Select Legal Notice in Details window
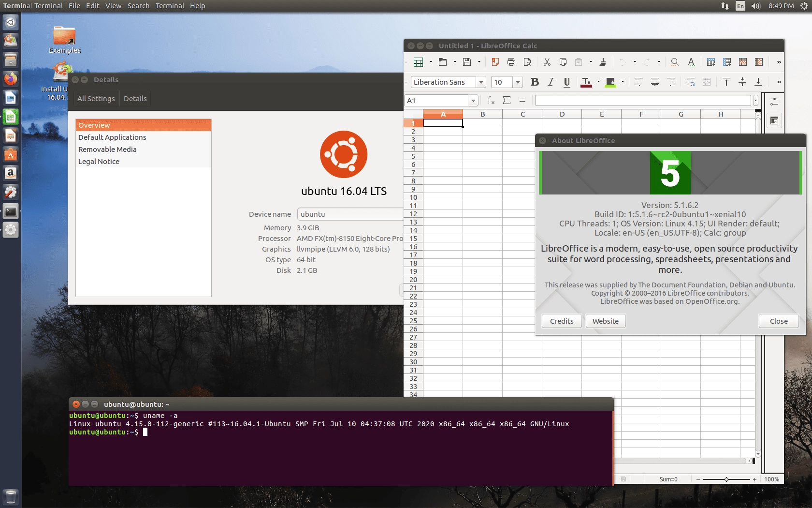 [x=144, y=162]
